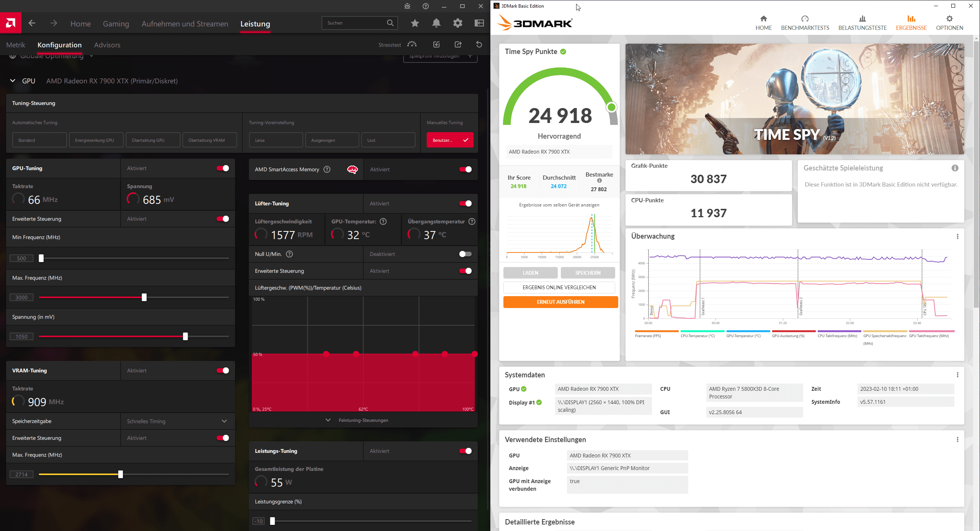Select Standard automatic tuning
The image size is (980, 531).
click(39, 140)
